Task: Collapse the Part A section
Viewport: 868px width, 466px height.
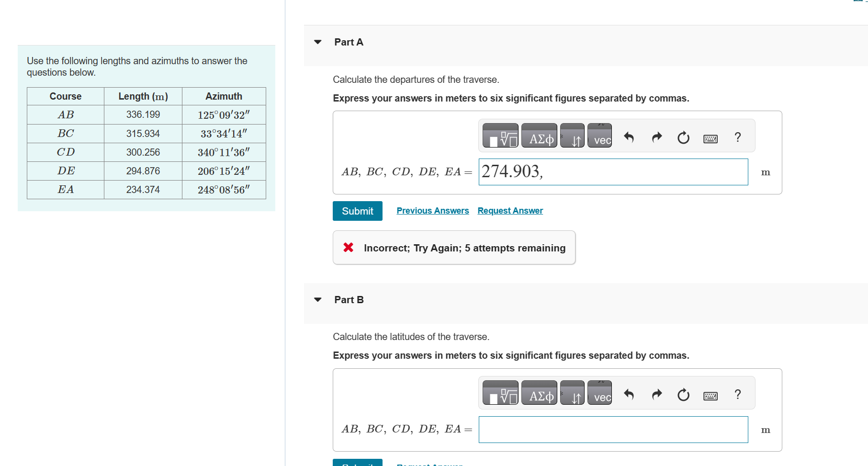Action: 318,42
